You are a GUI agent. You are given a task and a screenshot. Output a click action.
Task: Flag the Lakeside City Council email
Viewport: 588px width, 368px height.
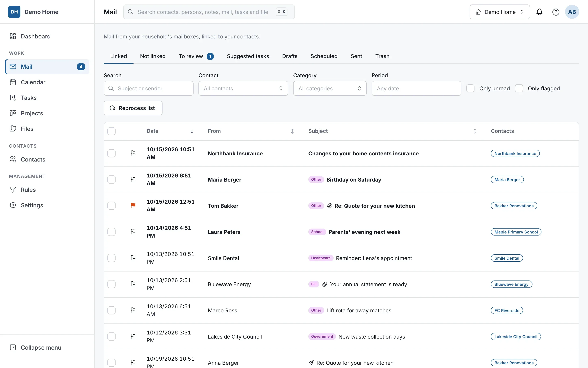[133, 336]
